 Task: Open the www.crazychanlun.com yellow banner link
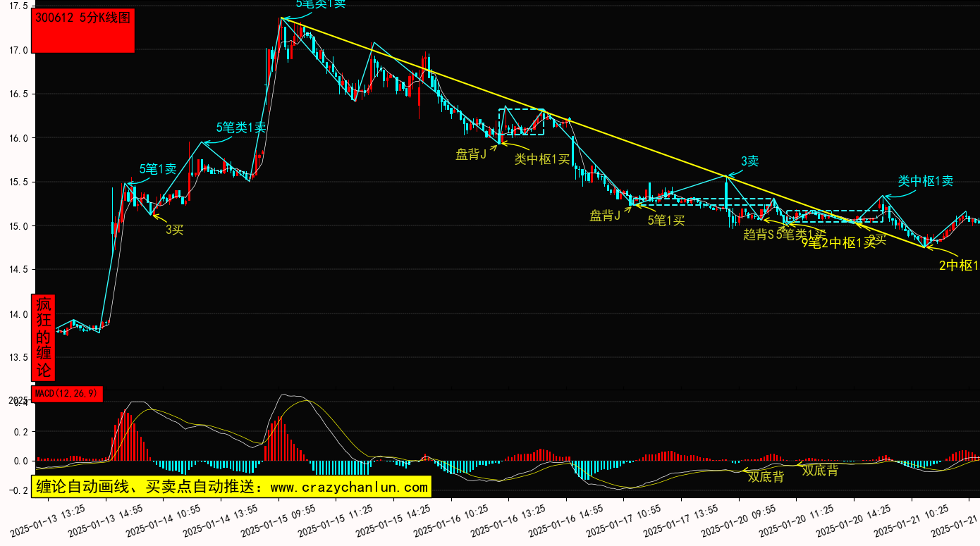pyautogui.click(x=231, y=487)
